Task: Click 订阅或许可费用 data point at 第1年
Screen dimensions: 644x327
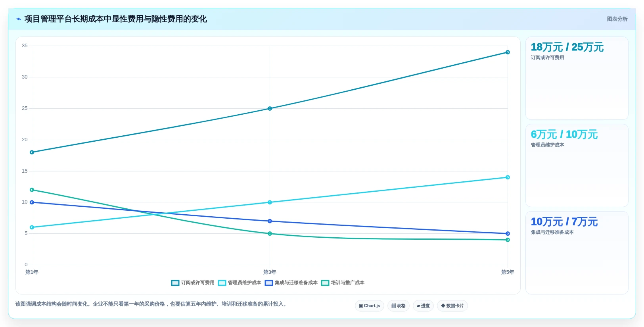Action: pyautogui.click(x=32, y=152)
